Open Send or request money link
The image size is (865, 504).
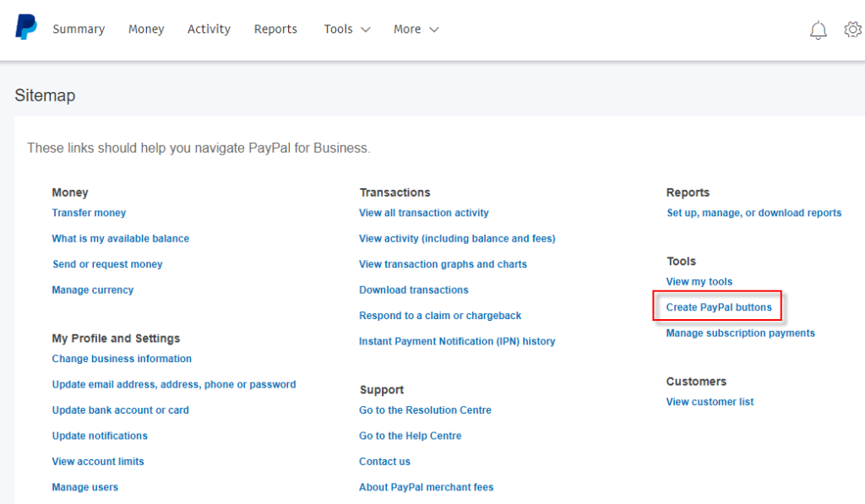(107, 264)
